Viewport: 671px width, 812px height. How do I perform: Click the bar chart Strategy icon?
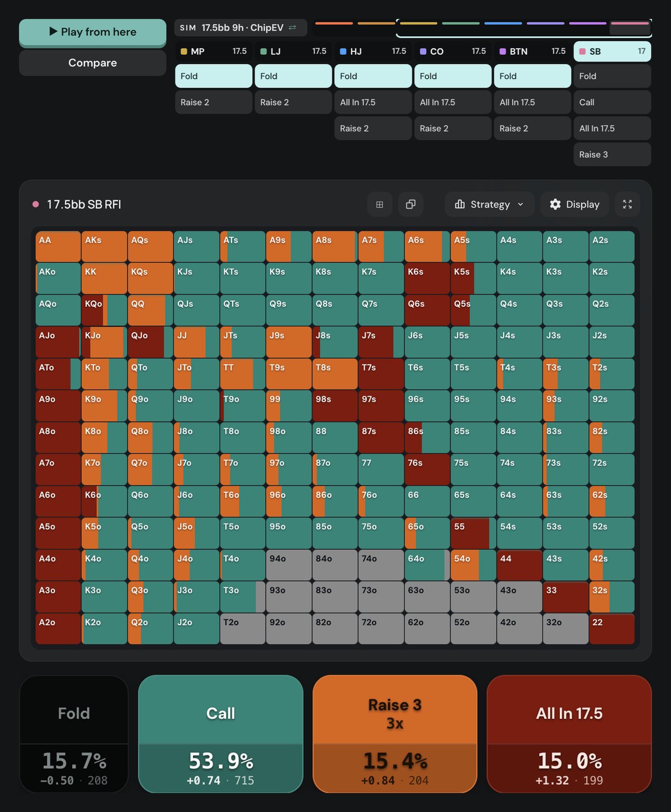pyautogui.click(x=460, y=205)
